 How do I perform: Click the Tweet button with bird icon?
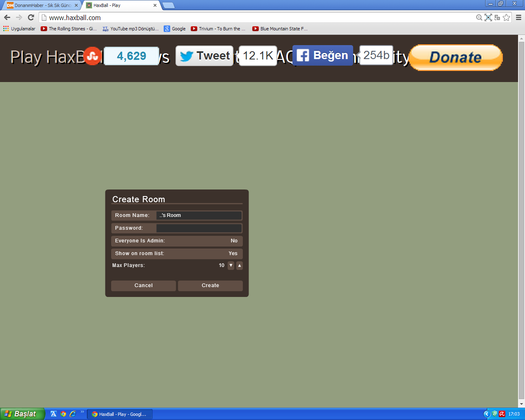click(205, 56)
